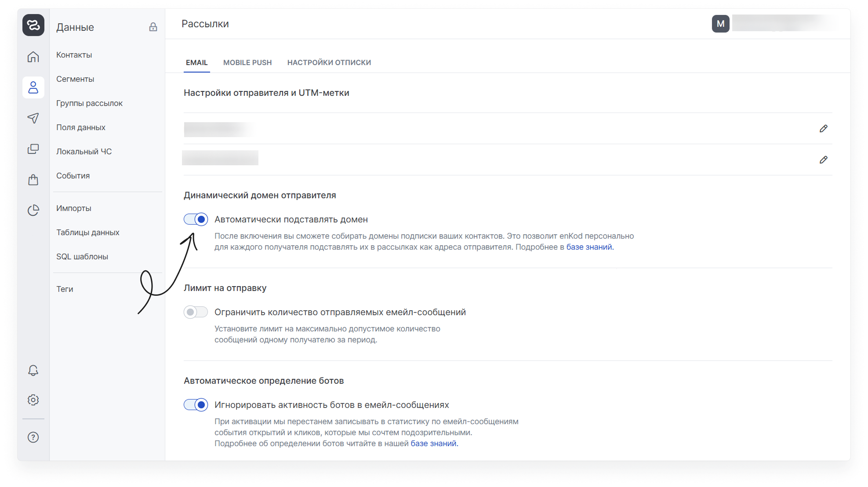Click the user avatar M
The width and height of the screenshot is (868, 487).
point(720,24)
